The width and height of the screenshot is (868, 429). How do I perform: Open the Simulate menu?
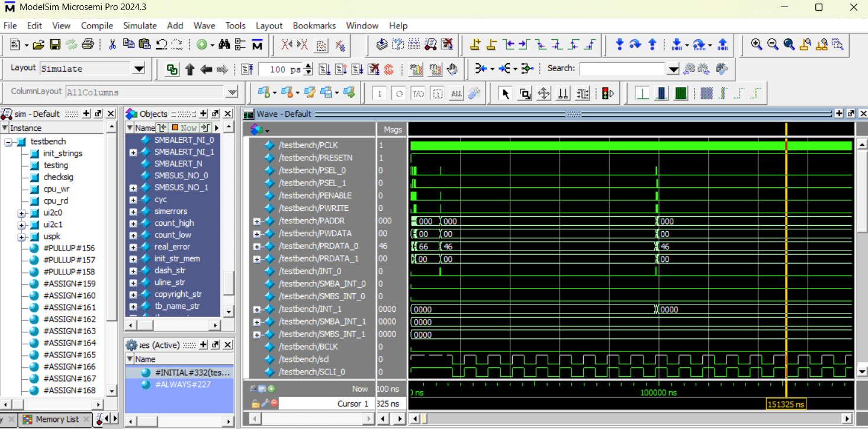pyautogui.click(x=140, y=25)
